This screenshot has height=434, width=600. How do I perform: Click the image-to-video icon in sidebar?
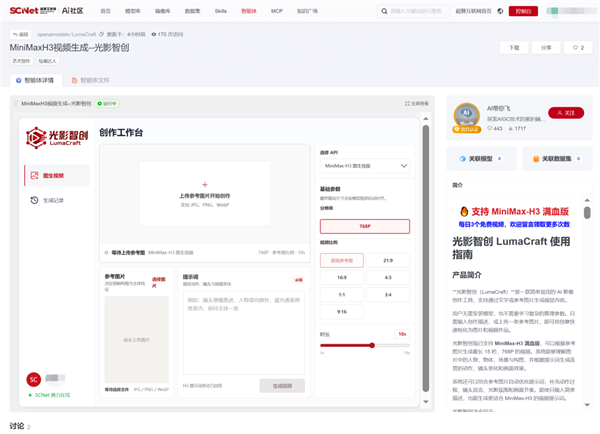pos(34,176)
